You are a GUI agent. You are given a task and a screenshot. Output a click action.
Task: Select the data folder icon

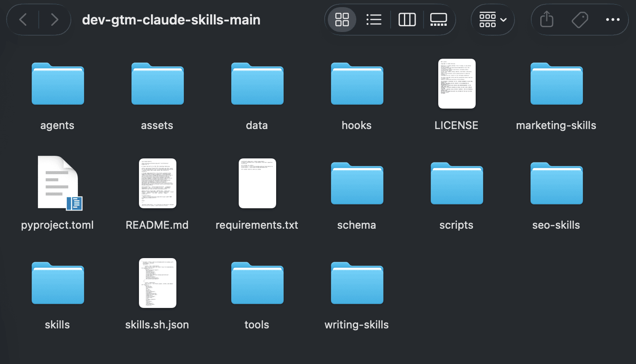click(x=257, y=84)
